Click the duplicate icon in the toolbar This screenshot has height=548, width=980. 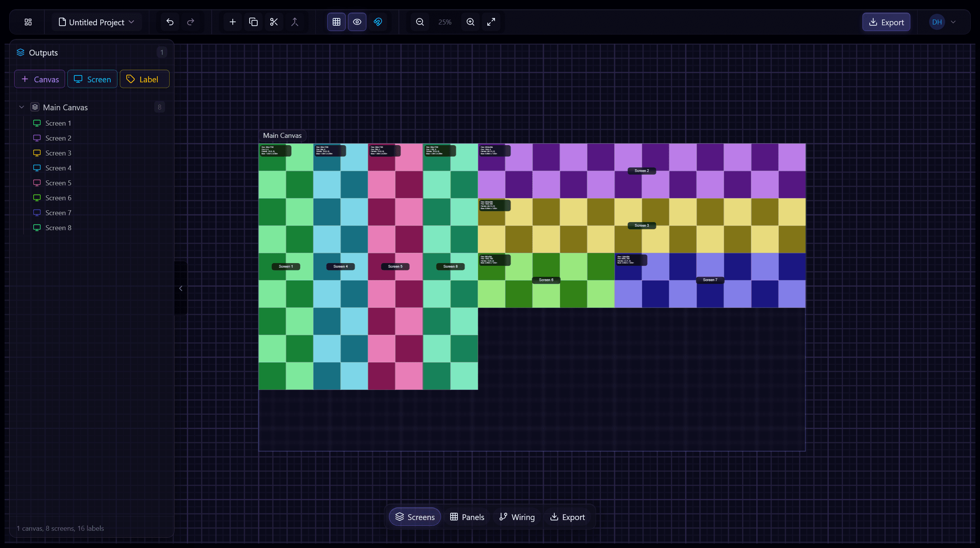[x=253, y=22]
